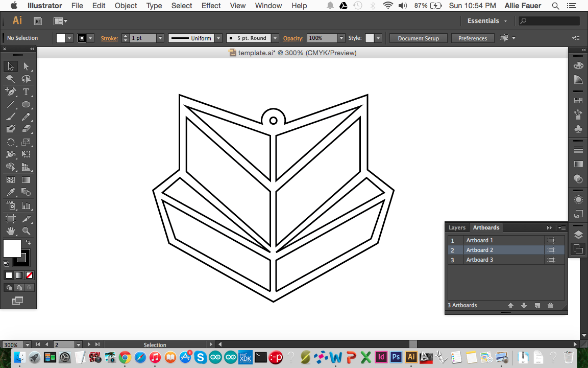Open the Stroke weight dropdown
The height and width of the screenshot is (368, 588).
[160, 38]
